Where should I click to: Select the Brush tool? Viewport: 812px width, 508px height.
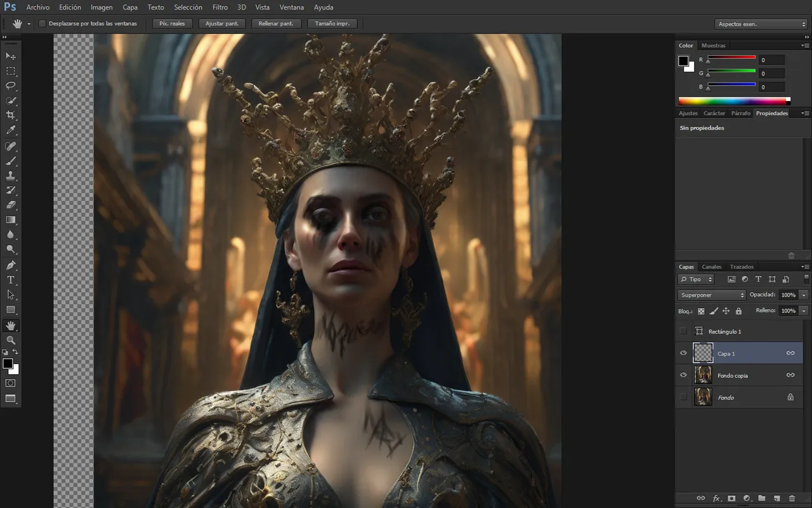coord(11,161)
